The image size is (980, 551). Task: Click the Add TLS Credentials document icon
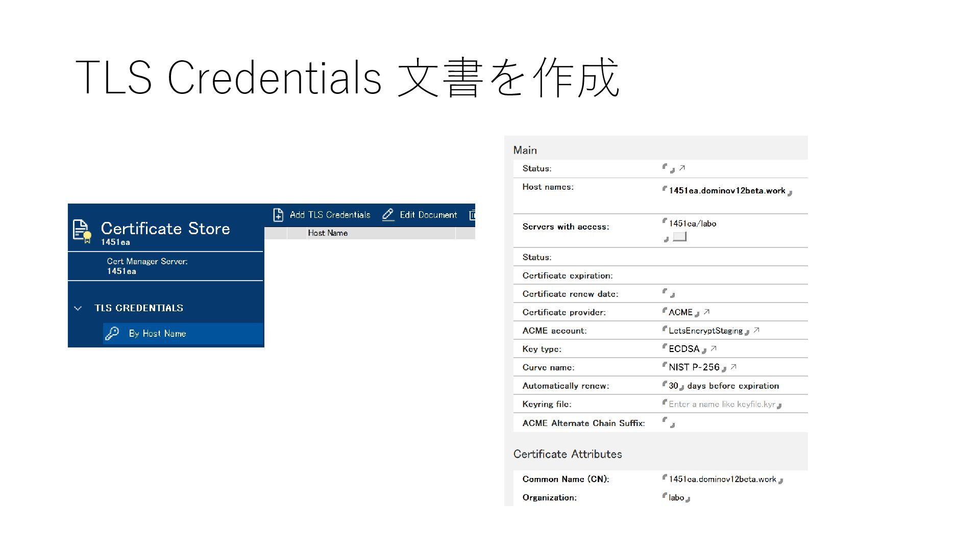[278, 215]
